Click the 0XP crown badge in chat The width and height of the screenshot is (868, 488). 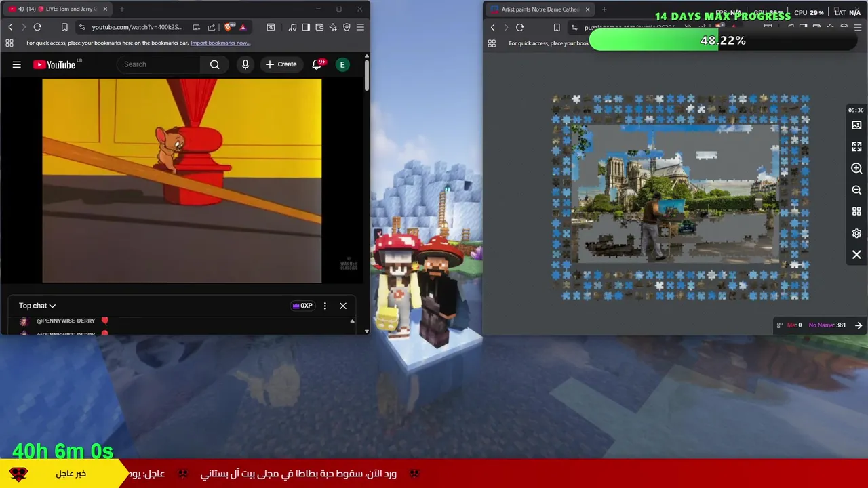[302, 306]
